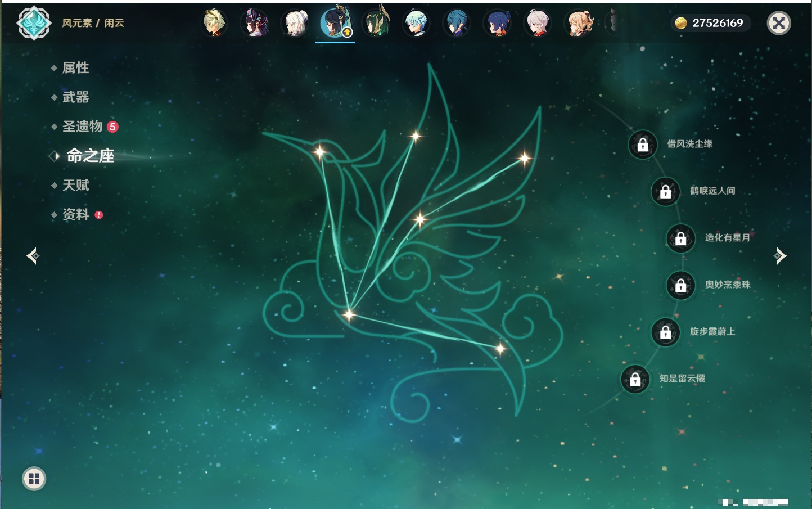Go to previous character with left arrow

33,256
